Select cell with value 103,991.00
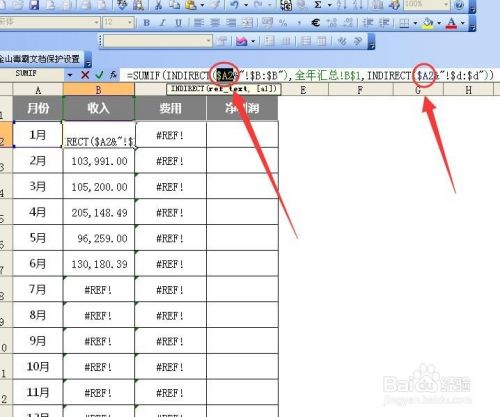 pyautogui.click(x=99, y=161)
